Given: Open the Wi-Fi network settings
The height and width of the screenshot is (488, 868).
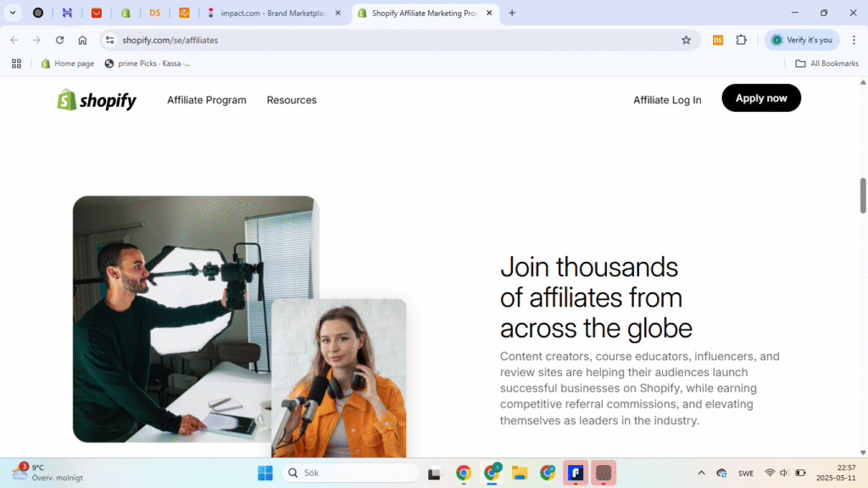Looking at the screenshot, I should (770, 473).
